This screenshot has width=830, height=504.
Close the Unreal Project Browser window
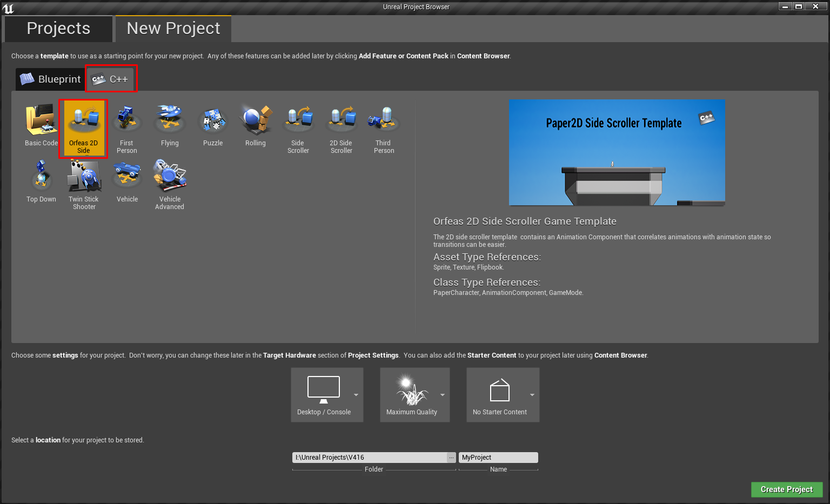[816, 6]
